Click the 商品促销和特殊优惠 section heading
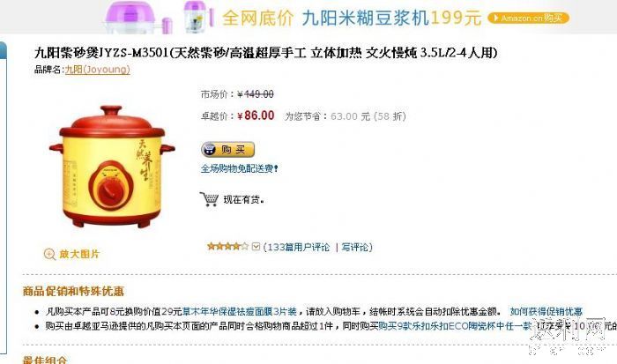 [x=73, y=291]
